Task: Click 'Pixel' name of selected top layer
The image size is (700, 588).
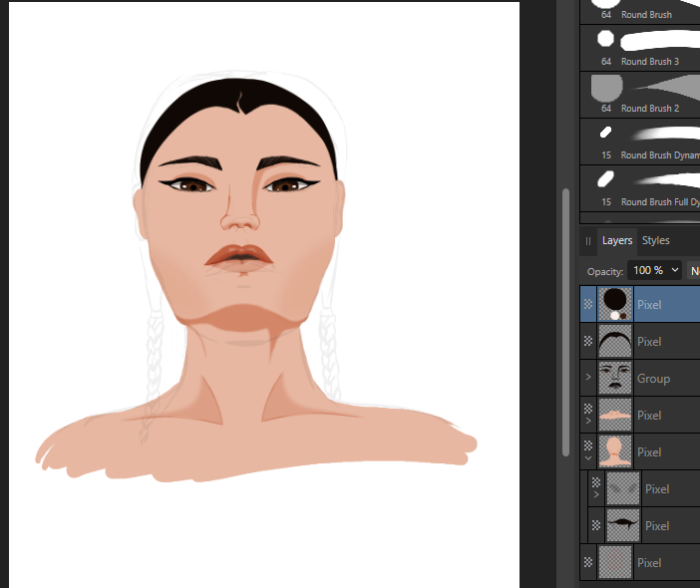Action: tap(649, 305)
